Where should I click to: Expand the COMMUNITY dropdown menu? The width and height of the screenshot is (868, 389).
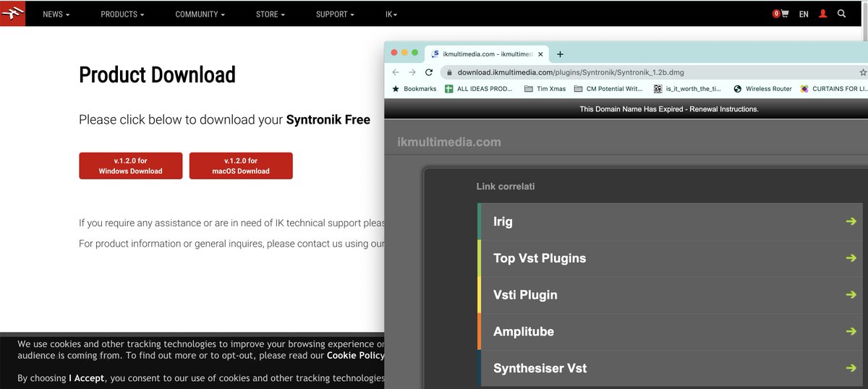click(200, 14)
